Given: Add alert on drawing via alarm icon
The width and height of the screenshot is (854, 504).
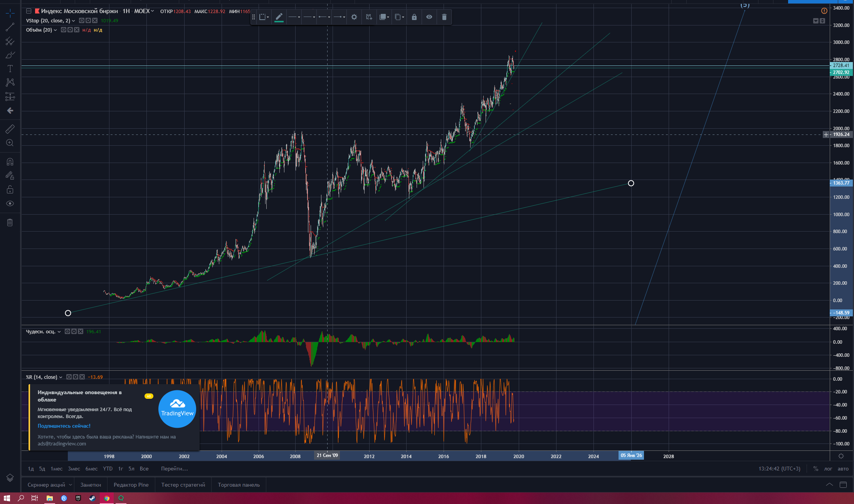Looking at the screenshot, I should click(369, 17).
